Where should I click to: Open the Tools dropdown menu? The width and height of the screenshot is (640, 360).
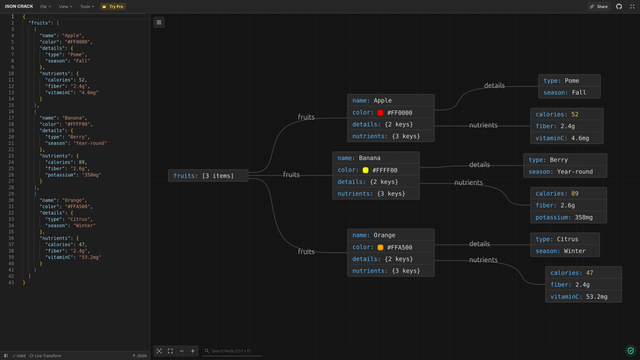pyautogui.click(x=87, y=7)
